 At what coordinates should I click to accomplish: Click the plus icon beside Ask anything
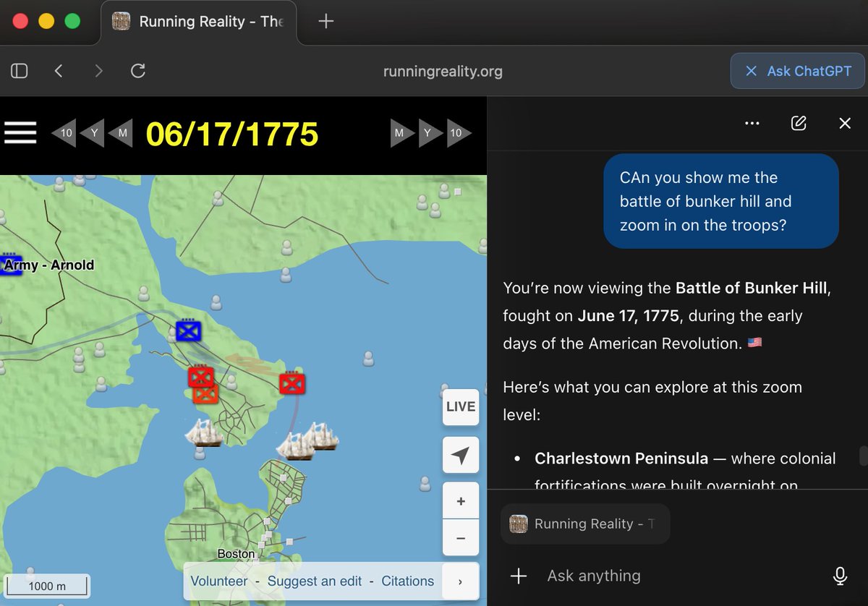(x=519, y=576)
